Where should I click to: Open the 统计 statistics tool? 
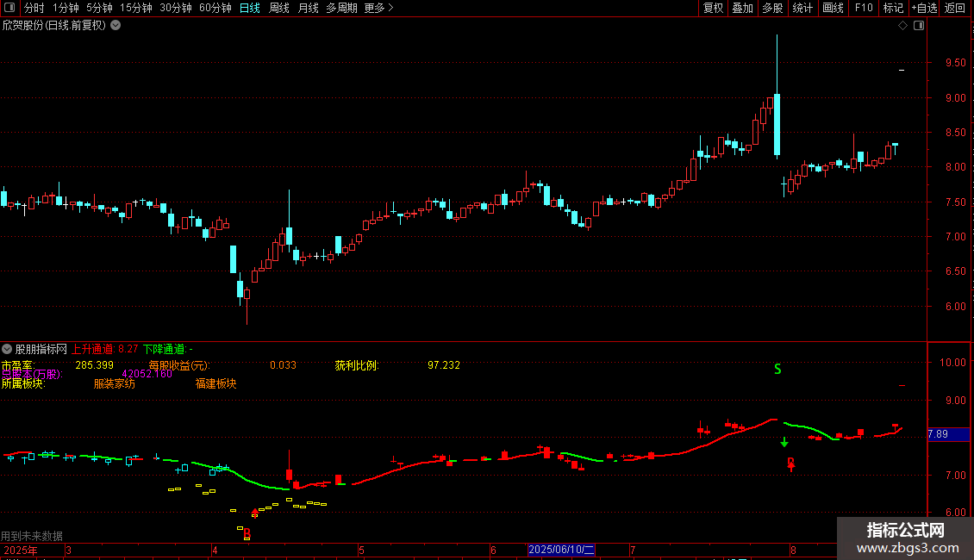pos(802,8)
